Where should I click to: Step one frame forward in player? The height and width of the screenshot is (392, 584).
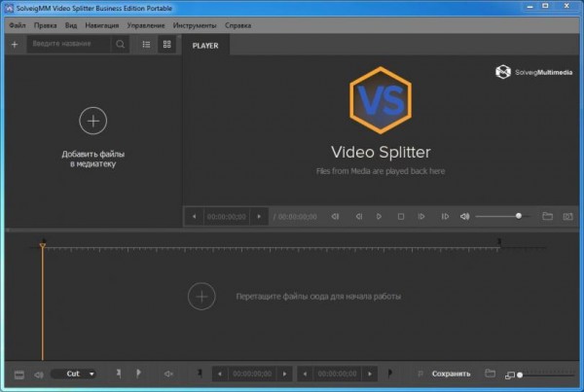421,216
